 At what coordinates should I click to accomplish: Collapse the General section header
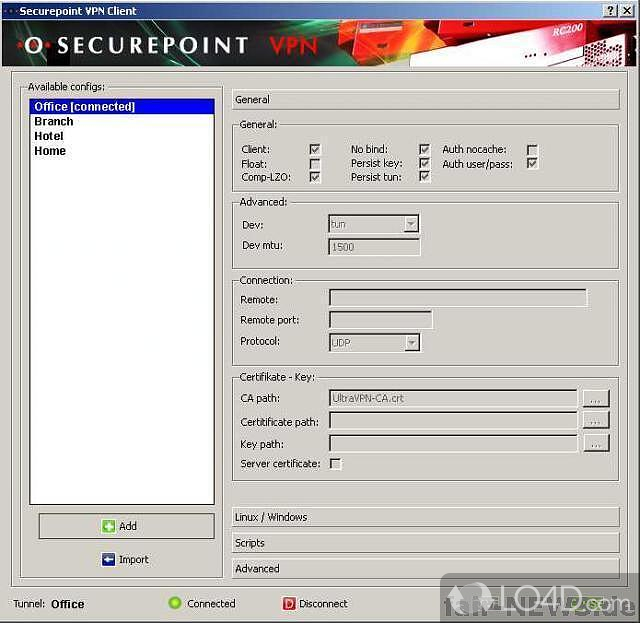coord(425,100)
